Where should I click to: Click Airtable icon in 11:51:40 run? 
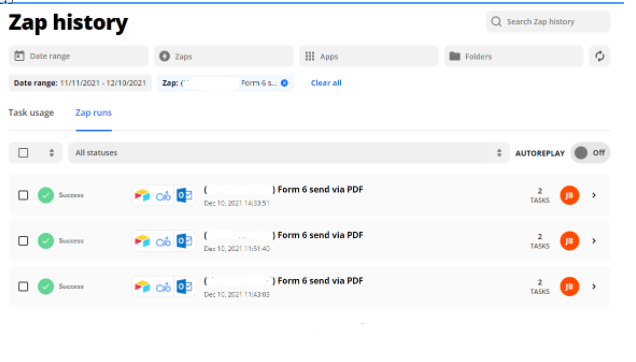142,241
